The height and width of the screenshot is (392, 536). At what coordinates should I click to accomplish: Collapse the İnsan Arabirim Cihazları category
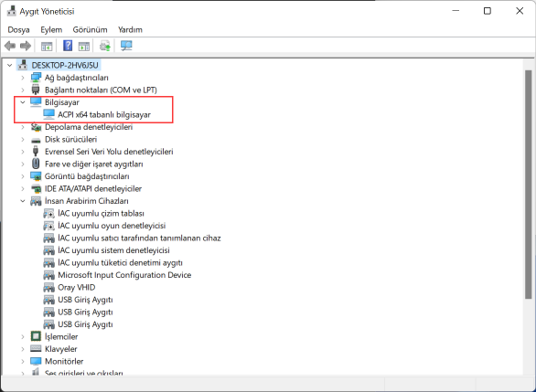click(x=23, y=201)
